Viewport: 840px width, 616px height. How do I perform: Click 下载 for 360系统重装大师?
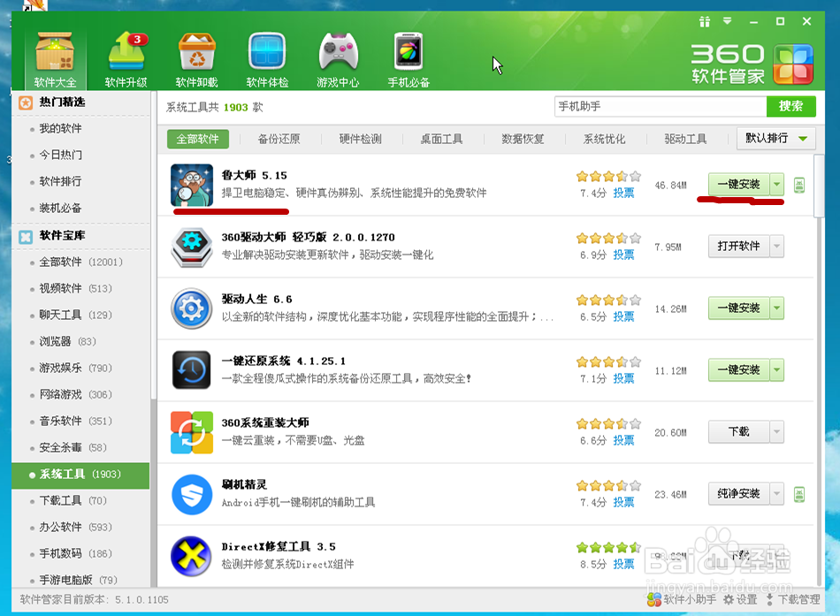(738, 432)
